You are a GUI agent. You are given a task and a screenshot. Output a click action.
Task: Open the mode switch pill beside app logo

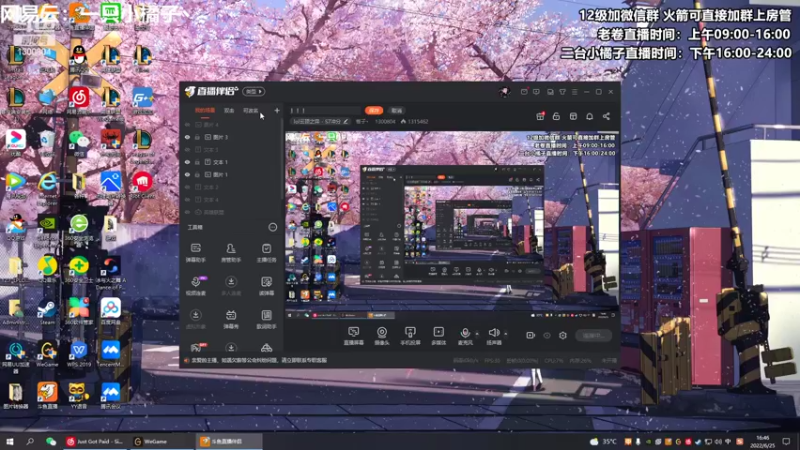pyautogui.click(x=254, y=92)
